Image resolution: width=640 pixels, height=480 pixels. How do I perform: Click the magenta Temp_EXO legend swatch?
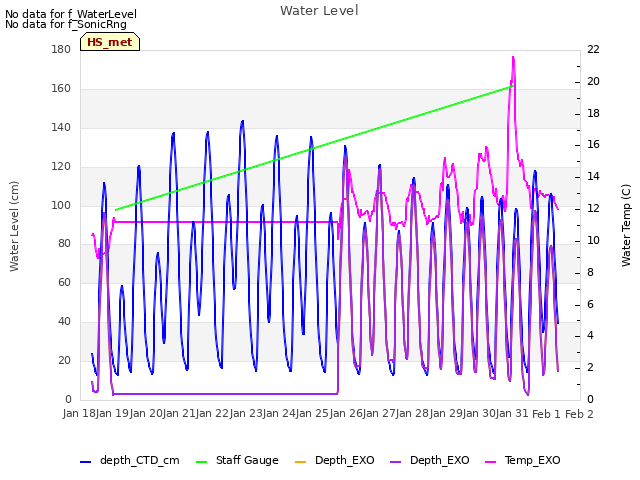[490, 462]
